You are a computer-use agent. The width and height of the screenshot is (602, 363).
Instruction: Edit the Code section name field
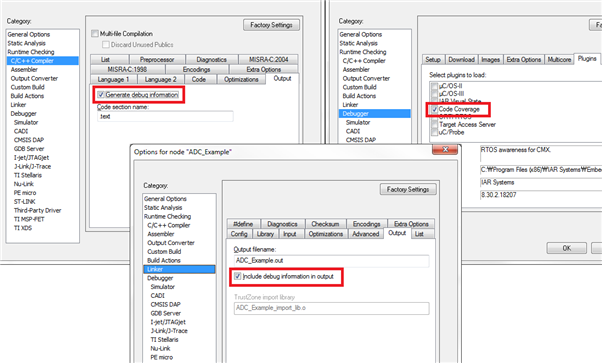click(x=165, y=116)
